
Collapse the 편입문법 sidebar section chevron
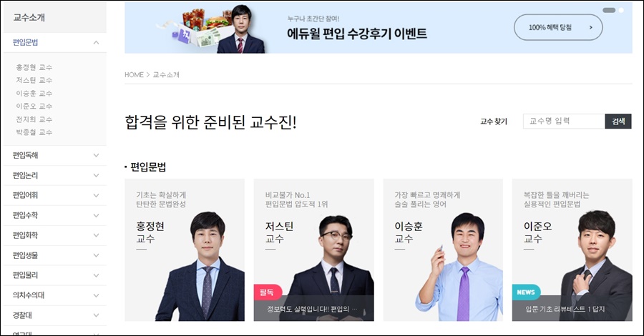click(96, 43)
